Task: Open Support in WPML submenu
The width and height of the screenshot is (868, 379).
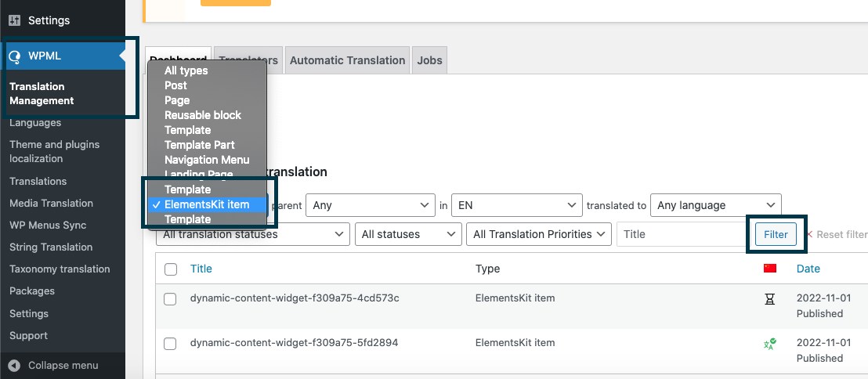Action: [28, 336]
